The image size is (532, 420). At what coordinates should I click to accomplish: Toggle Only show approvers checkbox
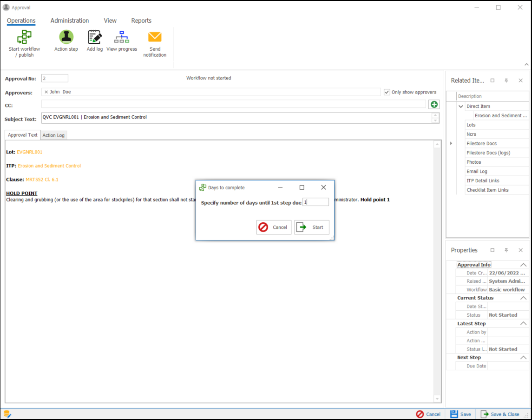(387, 92)
